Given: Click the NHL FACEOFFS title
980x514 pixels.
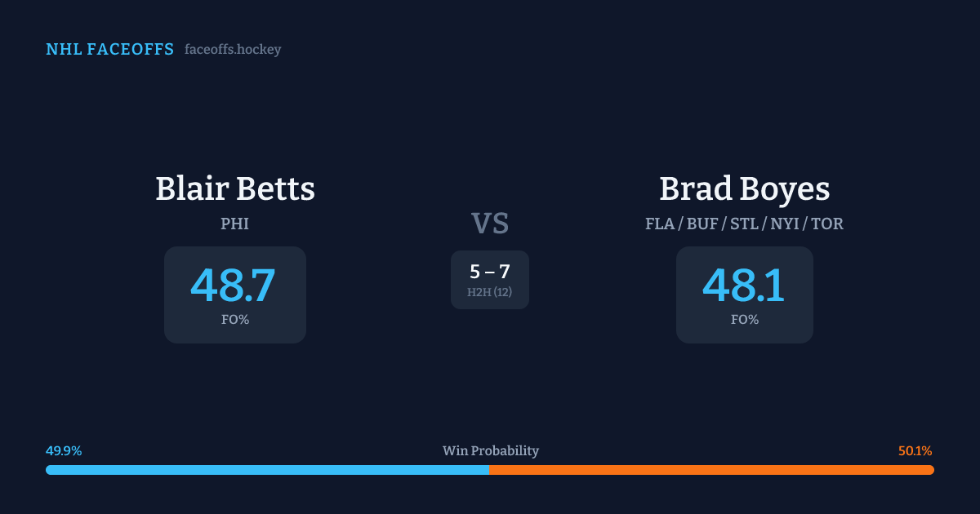Looking at the screenshot, I should point(109,50).
